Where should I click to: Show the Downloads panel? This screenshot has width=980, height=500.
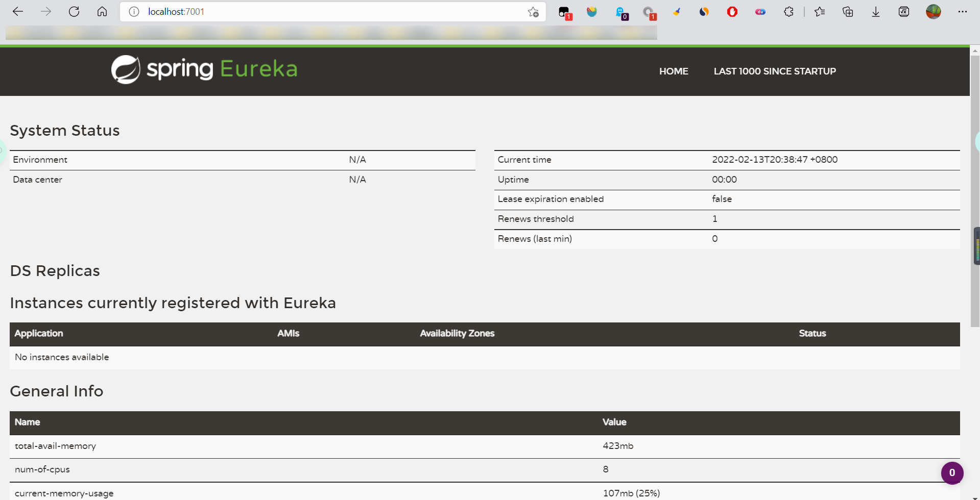[x=875, y=12]
